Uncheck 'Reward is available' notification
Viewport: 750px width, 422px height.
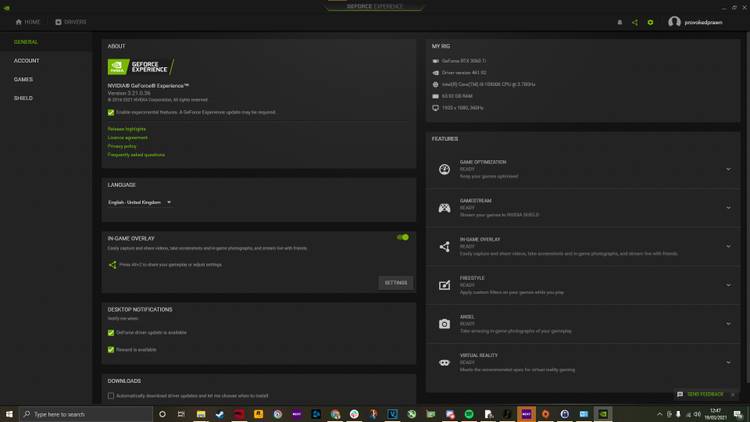[111, 350]
